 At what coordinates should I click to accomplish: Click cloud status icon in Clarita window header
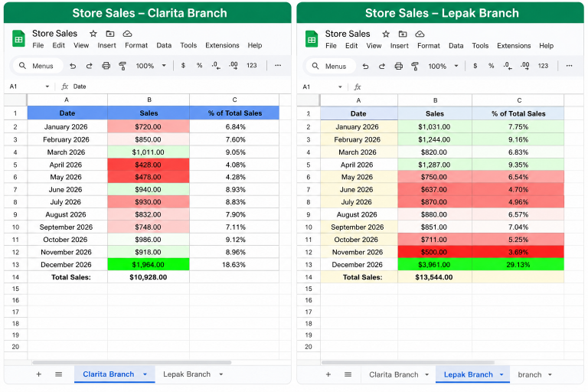click(128, 34)
